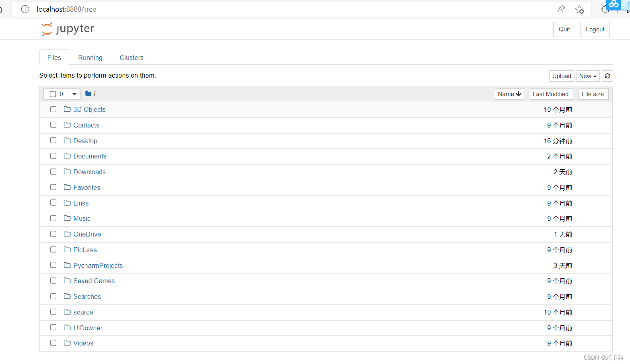Click the Downloads folder icon
Viewport: 630px width, 364px height.
pos(67,171)
